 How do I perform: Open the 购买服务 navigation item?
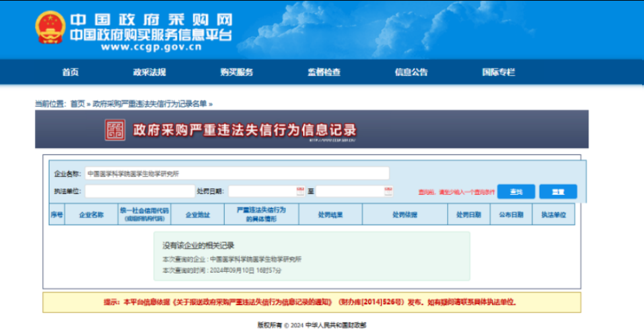(x=236, y=72)
